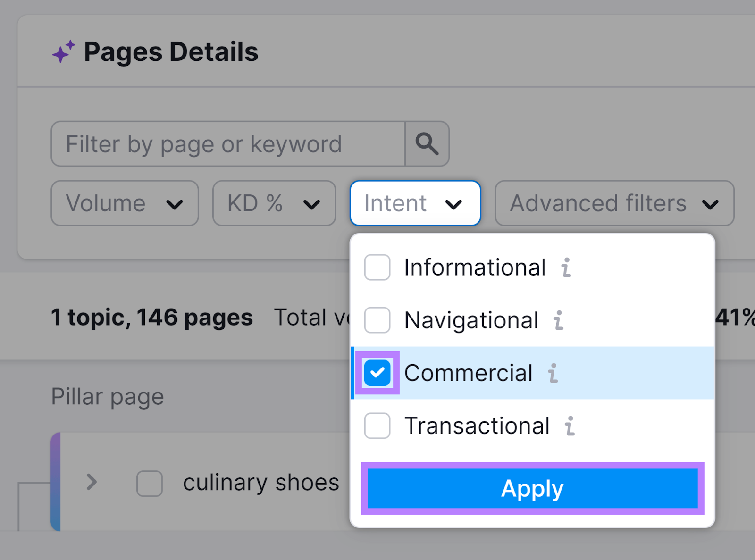The image size is (755, 560).
Task: Click the info icon beside Informational
Action: [566, 268]
